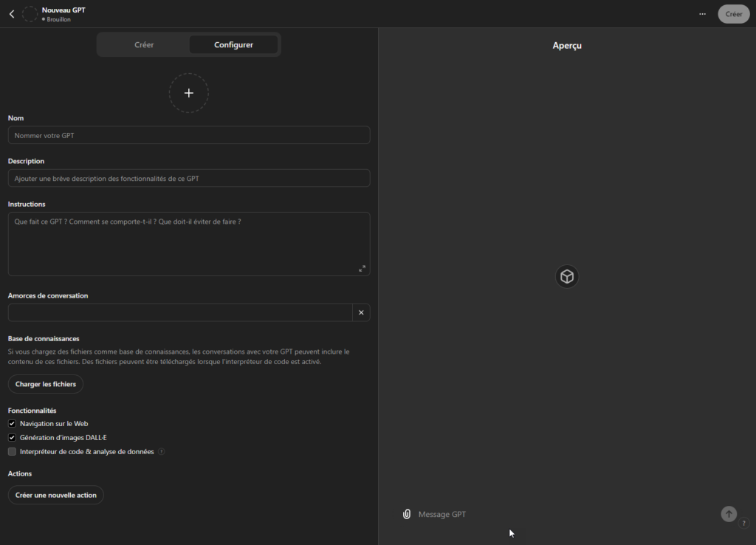756x545 pixels.
Task: Click into the Instructions text area
Action: pos(189,244)
